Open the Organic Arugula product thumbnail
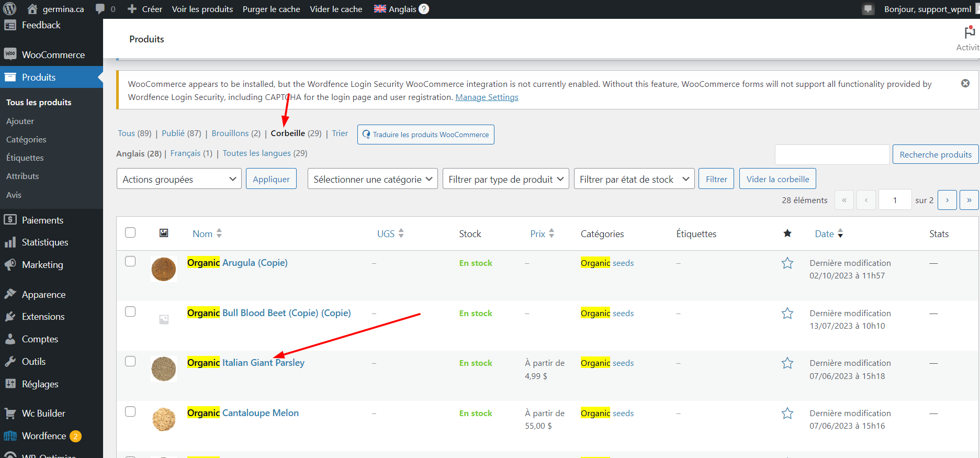 click(164, 269)
